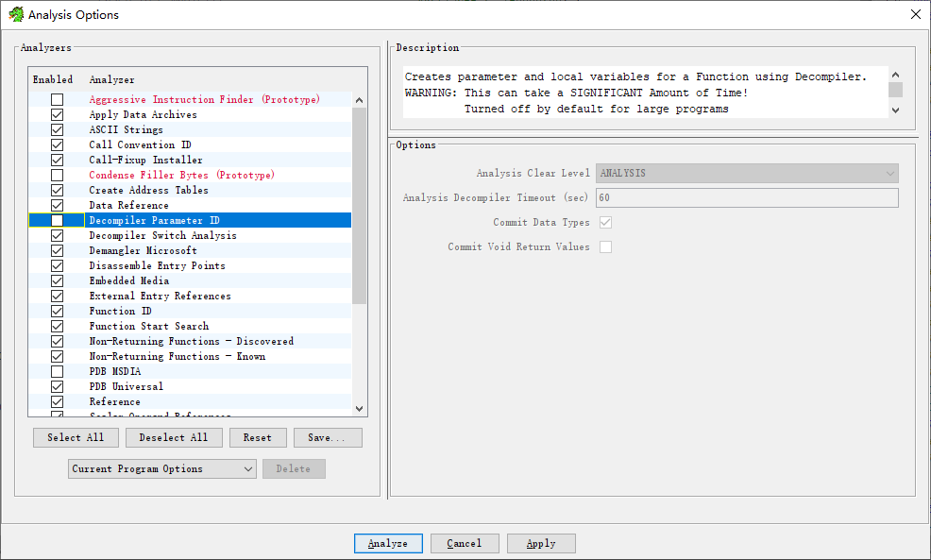This screenshot has width=931, height=560.
Task: Select Demangler Microsoft row text
Action: pyautogui.click(x=144, y=250)
